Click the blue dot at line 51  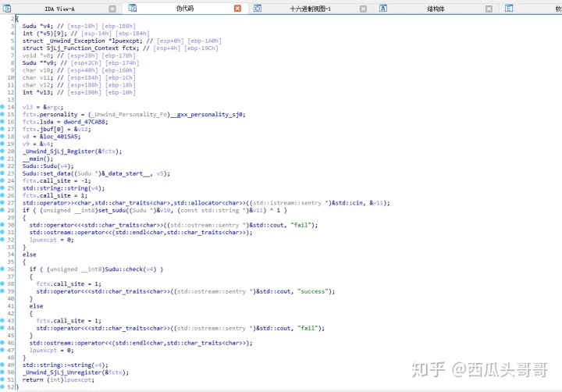[x=2, y=380]
